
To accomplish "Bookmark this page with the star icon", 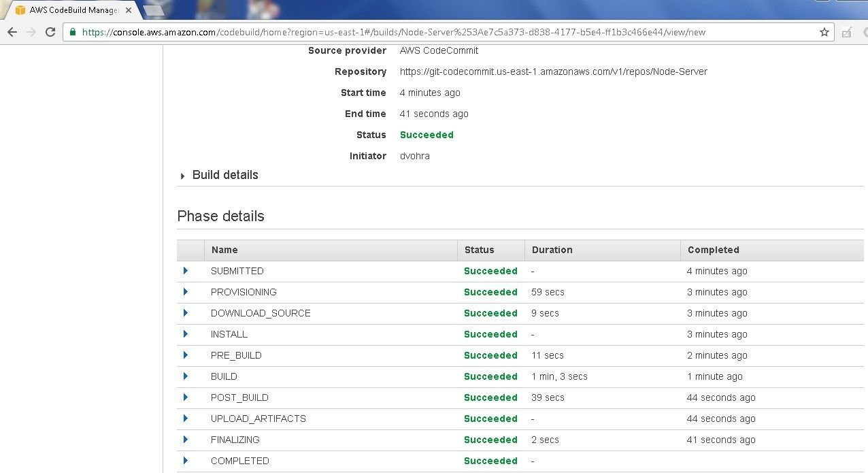I will [824, 32].
